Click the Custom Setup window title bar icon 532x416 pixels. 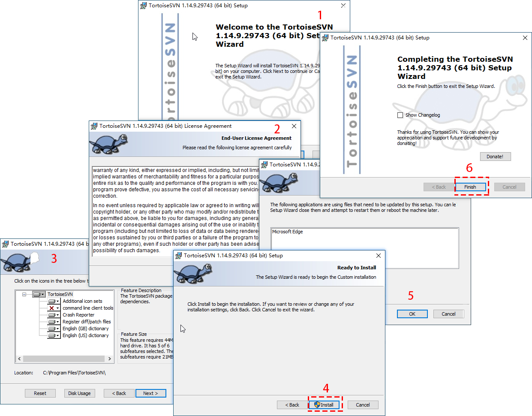[5, 244]
